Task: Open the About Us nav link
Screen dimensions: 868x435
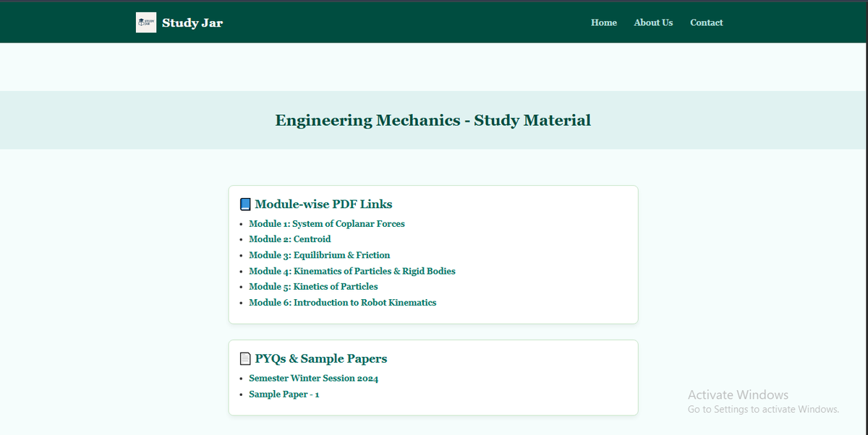Action: [653, 22]
